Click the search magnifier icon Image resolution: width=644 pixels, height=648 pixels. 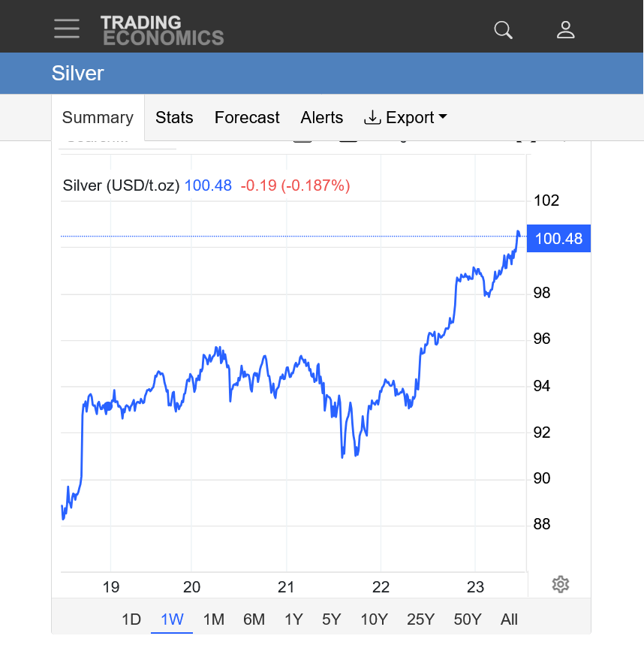click(503, 30)
